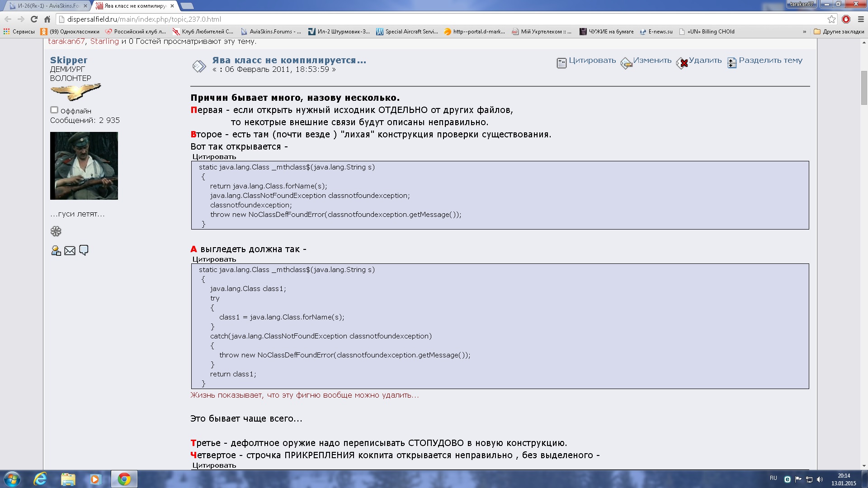Screen dimensions: 868x488
Task: Click the Edit (Изменить) post icon
Action: [x=626, y=63]
